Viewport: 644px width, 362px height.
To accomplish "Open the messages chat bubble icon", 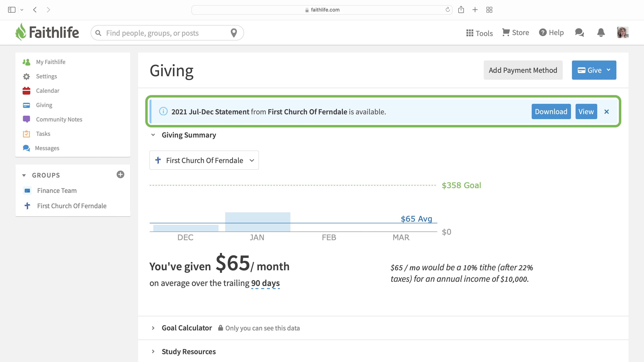I will coord(579,33).
